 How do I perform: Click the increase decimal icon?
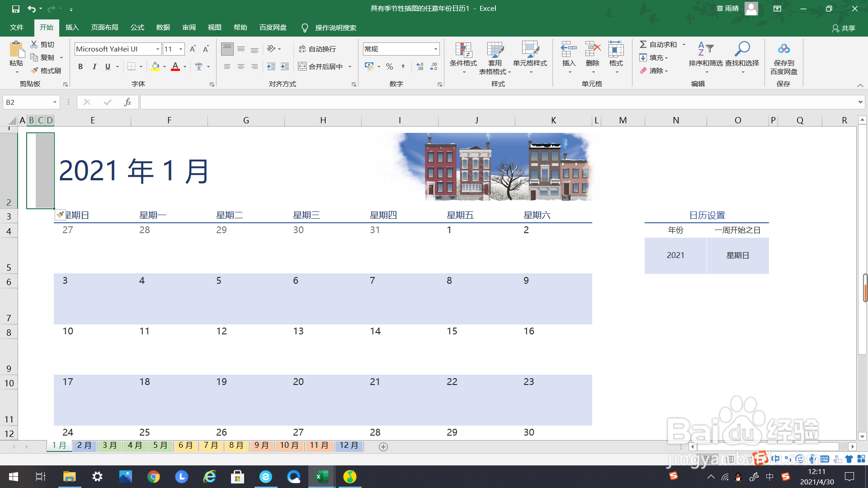[x=420, y=66]
